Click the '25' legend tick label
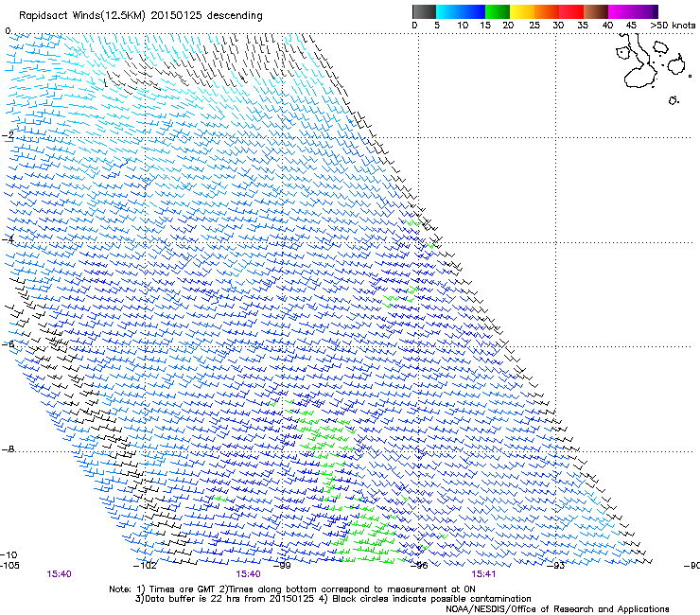 [534, 26]
